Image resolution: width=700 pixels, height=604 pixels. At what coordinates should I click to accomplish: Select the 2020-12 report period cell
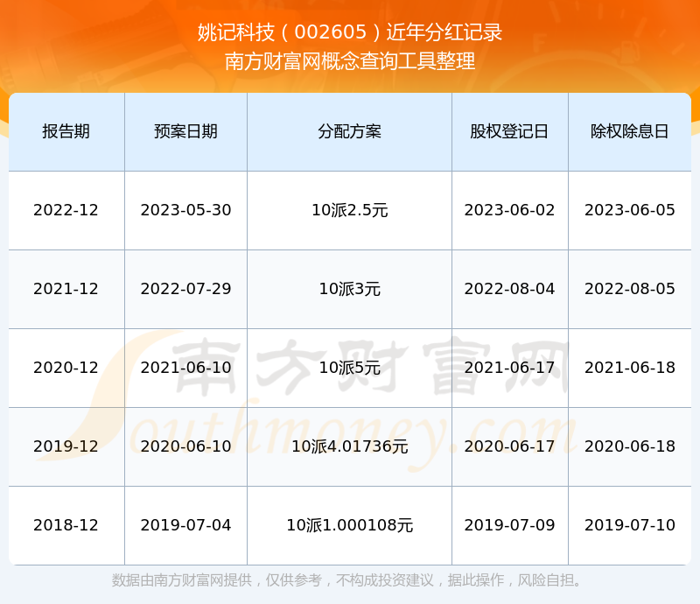[66, 368]
